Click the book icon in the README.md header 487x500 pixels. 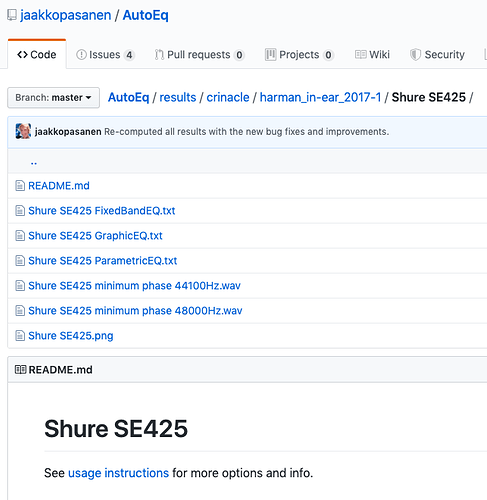pyautogui.click(x=20, y=370)
